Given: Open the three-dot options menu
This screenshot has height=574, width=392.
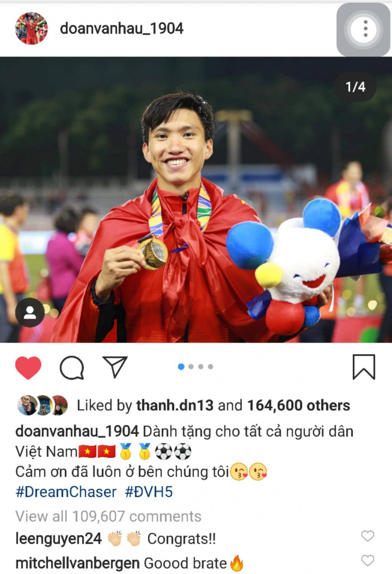Looking at the screenshot, I should coord(365,29).
